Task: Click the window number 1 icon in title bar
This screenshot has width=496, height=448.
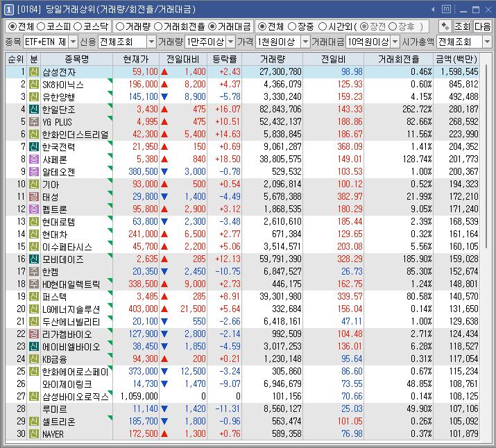Action: (x=9, y=10)
